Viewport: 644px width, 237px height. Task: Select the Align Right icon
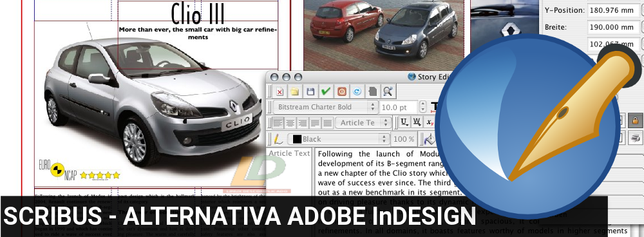[303, 122]
